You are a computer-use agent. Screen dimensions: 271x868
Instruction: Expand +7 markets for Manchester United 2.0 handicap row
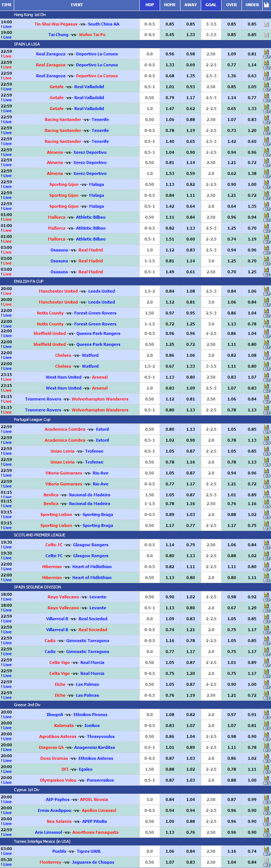click(266, 305)
